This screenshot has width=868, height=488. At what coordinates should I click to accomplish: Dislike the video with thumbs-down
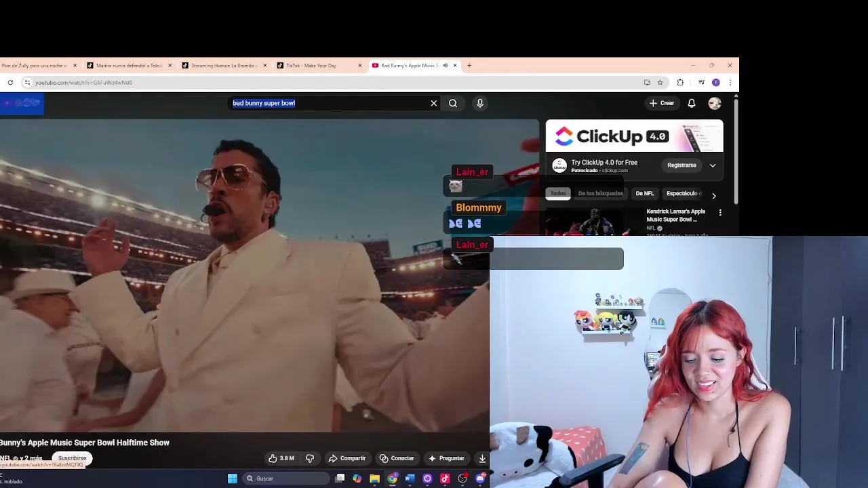(x=310, y=458)
